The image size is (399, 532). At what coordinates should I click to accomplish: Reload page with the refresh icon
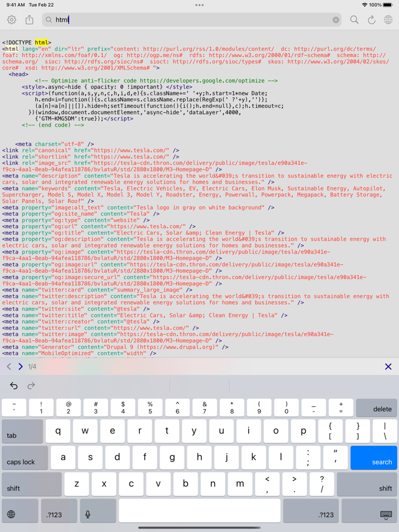372,20
